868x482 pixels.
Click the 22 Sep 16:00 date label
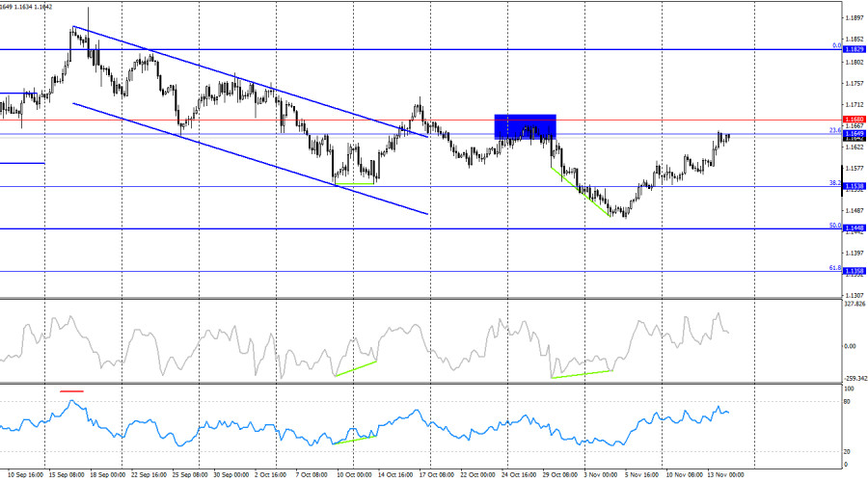149,475
